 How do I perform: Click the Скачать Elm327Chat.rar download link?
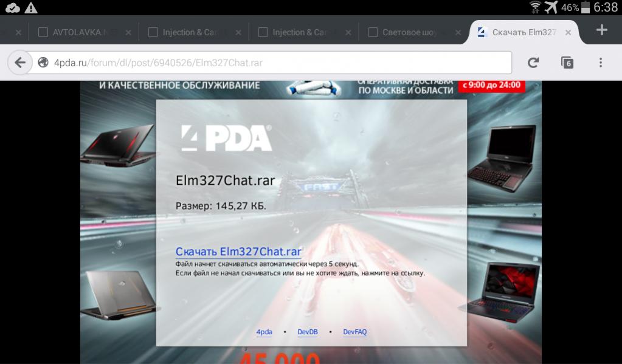tap(238, 252)
